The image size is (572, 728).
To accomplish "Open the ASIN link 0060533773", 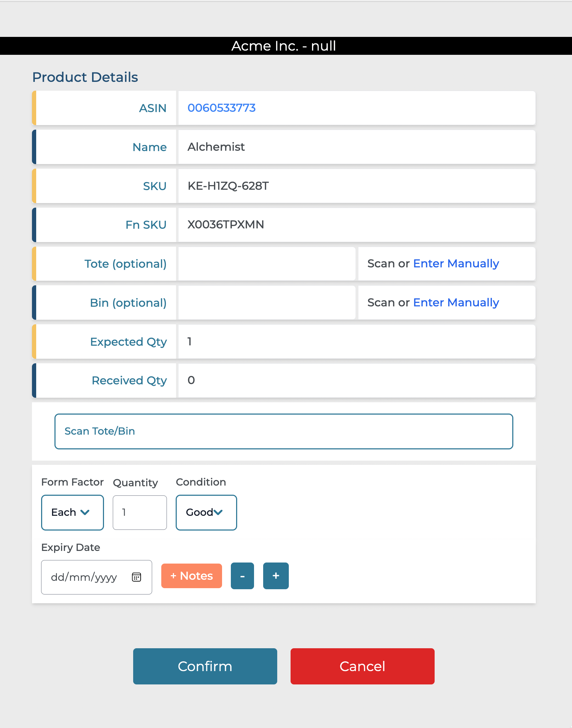I will (x=221, y=108).
